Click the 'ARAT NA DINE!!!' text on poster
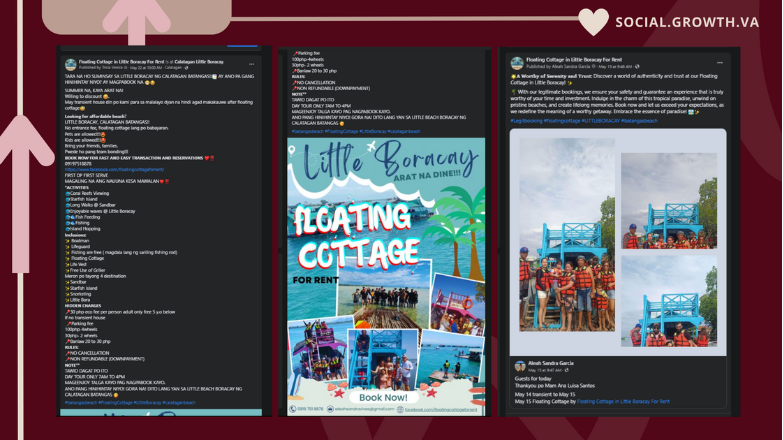Image resolution: width=783 pixels, height=440 pixels. coord(427,175)
